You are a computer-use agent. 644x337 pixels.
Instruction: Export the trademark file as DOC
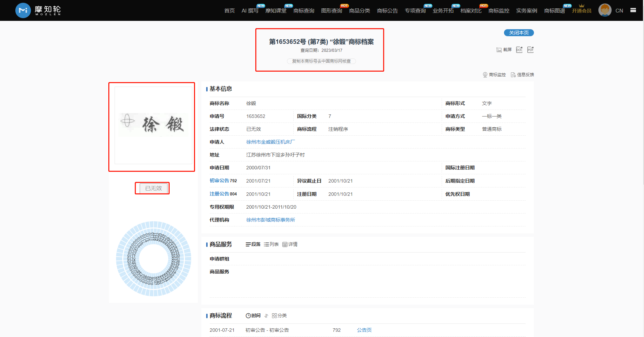coord(519,50)
